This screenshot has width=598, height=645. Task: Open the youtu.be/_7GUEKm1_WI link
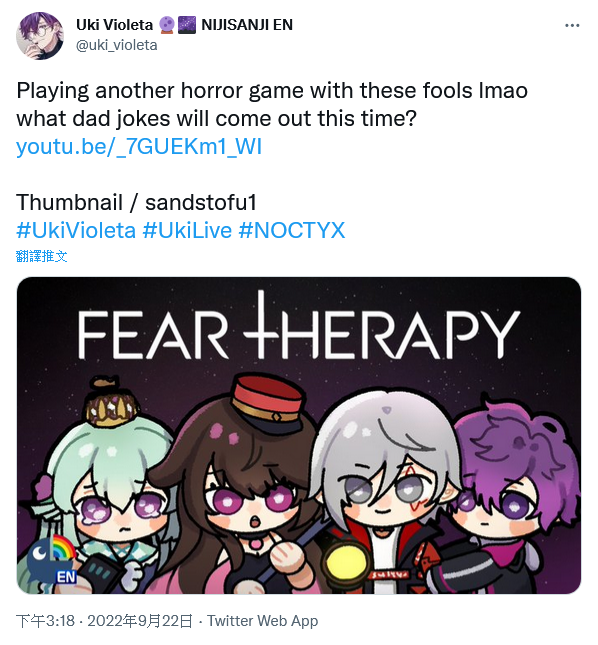click(139, 147)
